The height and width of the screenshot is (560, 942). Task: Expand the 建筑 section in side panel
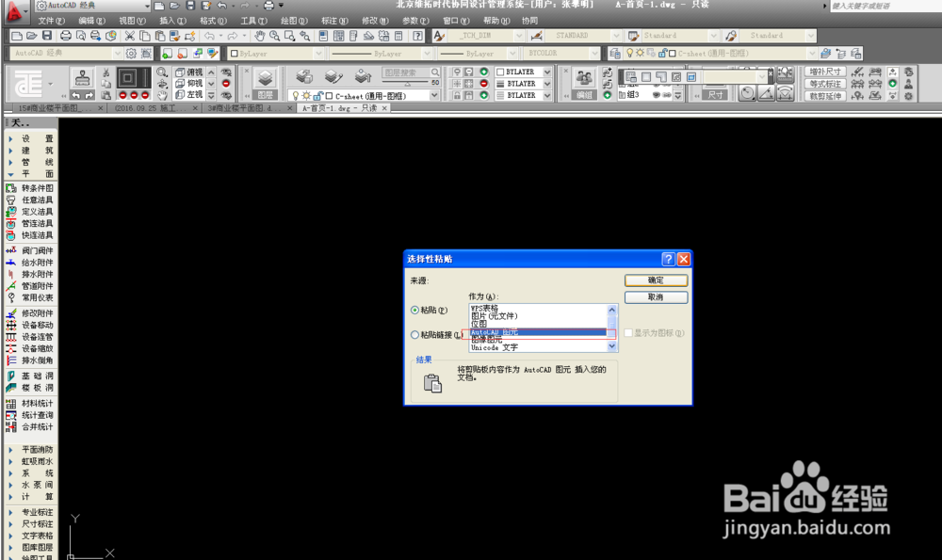pos(10,151)
